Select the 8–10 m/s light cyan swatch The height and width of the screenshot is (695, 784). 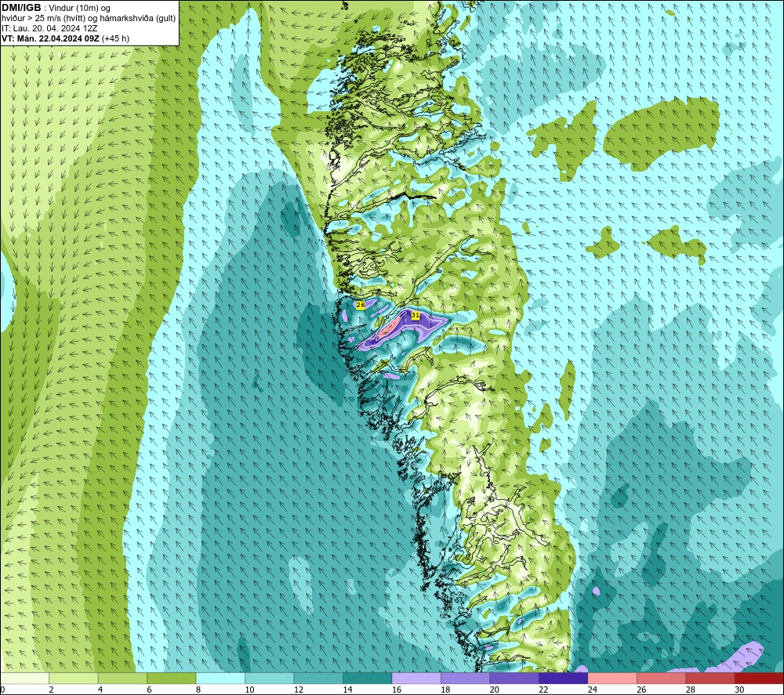[x=220, y=678]
